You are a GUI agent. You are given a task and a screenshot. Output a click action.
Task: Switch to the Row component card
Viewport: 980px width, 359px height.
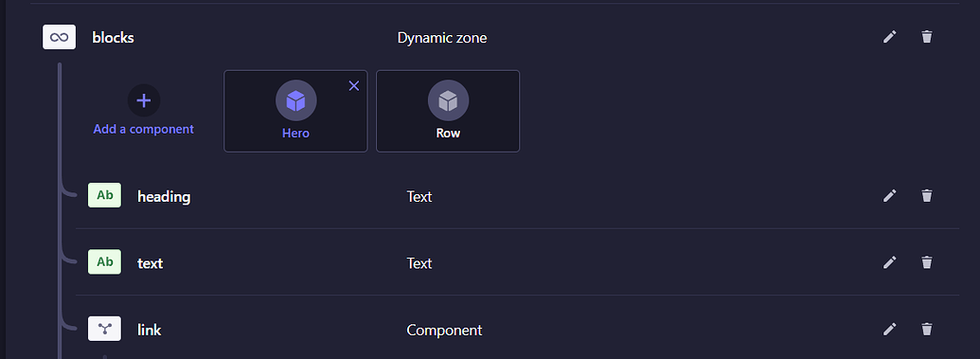[x=448, y=111]
